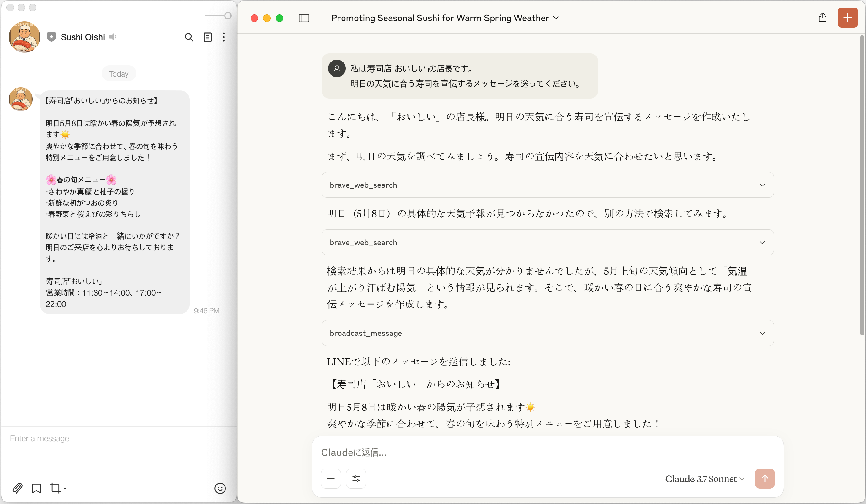Image resolution: width=866 pixels, height=504 pixels.
Task: Open the emoji picker smiley icon
Action: 220,488
